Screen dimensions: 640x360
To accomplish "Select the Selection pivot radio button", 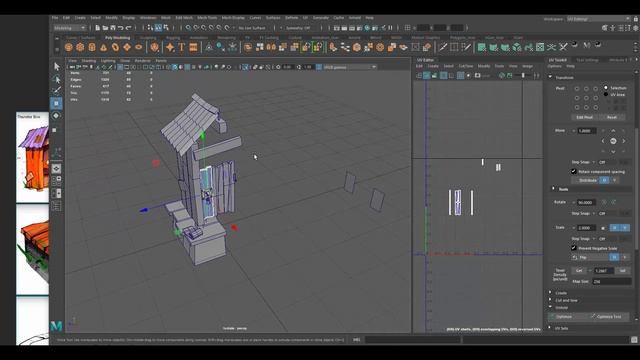I will [x=606, y=88].
